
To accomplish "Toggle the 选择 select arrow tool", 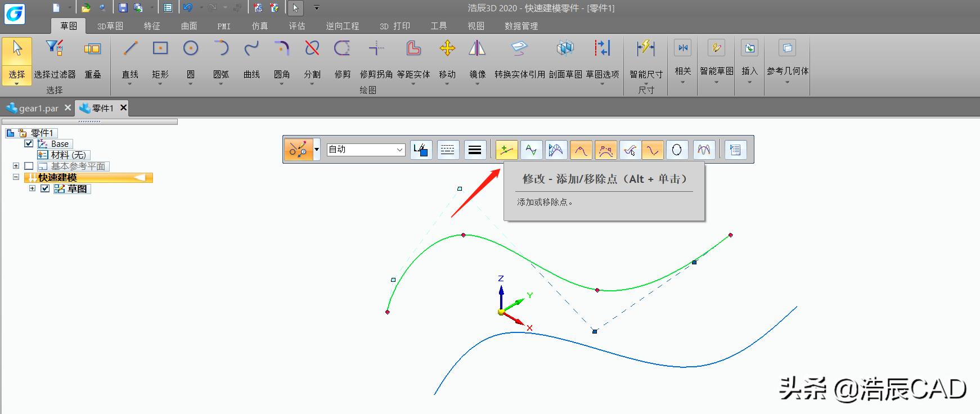I will [x=16, y=61].
